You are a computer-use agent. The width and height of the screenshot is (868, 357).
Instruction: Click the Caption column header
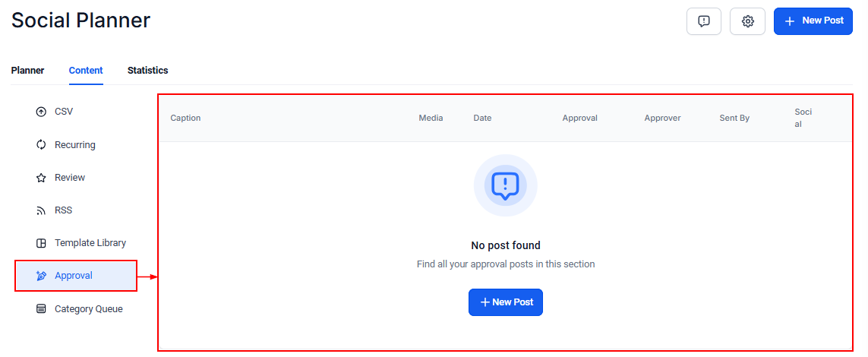185,118
